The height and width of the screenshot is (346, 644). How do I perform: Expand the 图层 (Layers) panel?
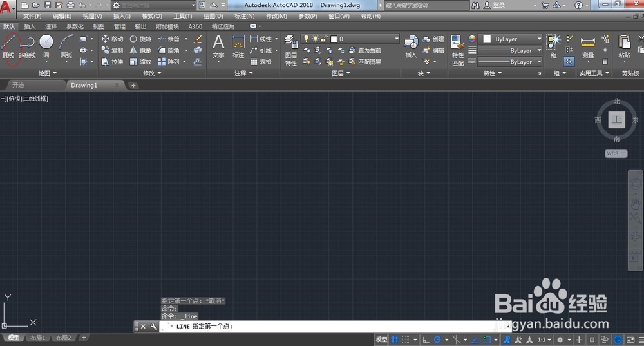[341, 73]
